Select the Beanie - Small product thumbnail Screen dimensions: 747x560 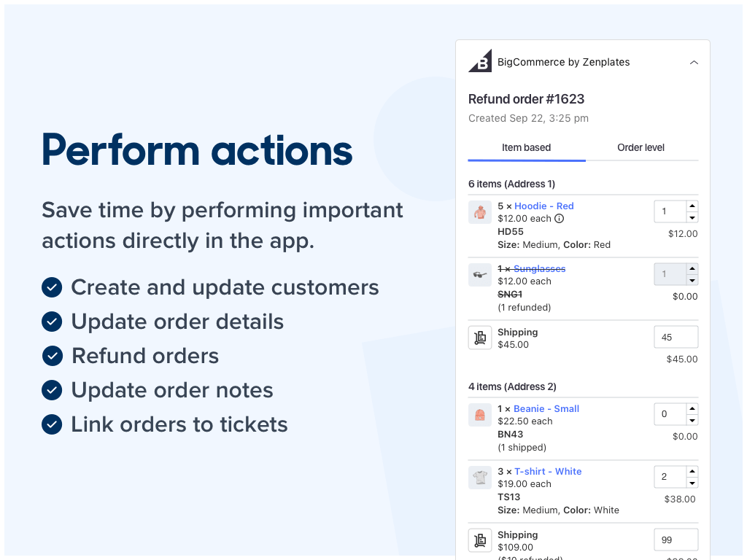(479, 414)
